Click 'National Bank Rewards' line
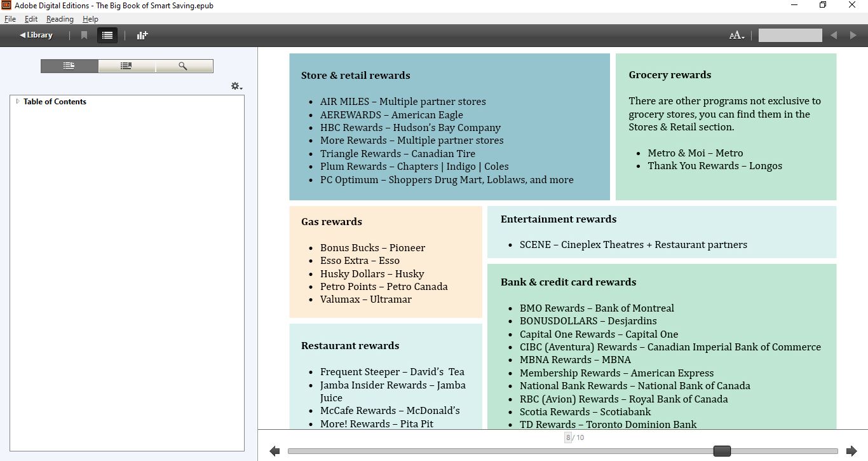This screenshot has height=461, width=868. [635, 386]
